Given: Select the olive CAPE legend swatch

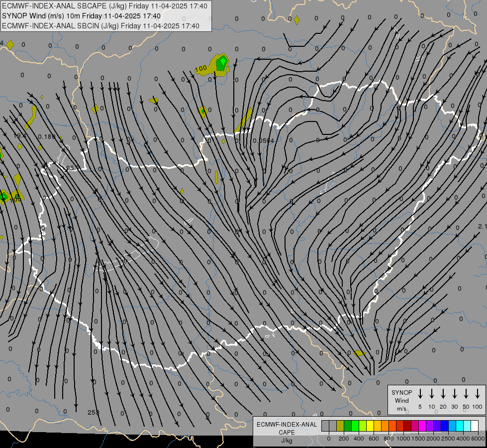Looking at the screenshot, I should click(x=340, y=426).
